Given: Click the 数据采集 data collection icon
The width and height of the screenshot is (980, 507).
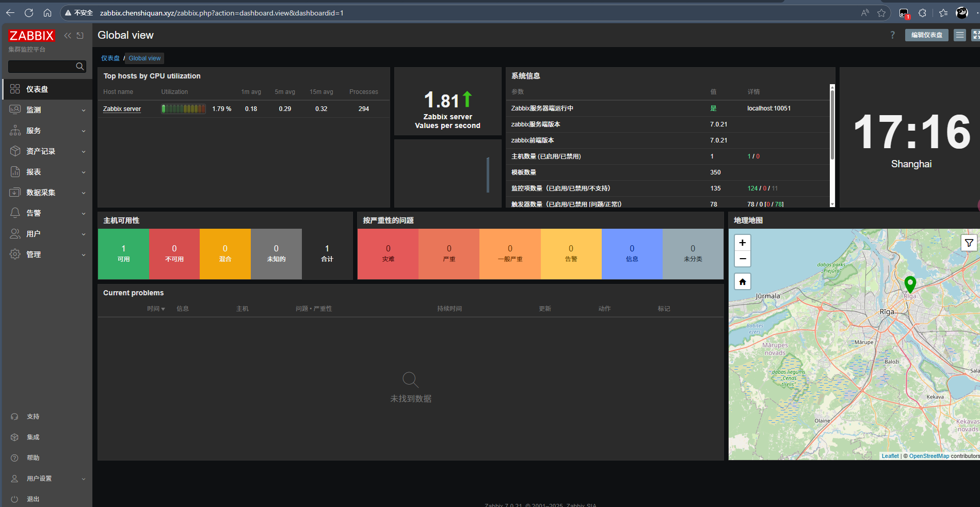Looking at the screenshot, I should tap(15, 192).
